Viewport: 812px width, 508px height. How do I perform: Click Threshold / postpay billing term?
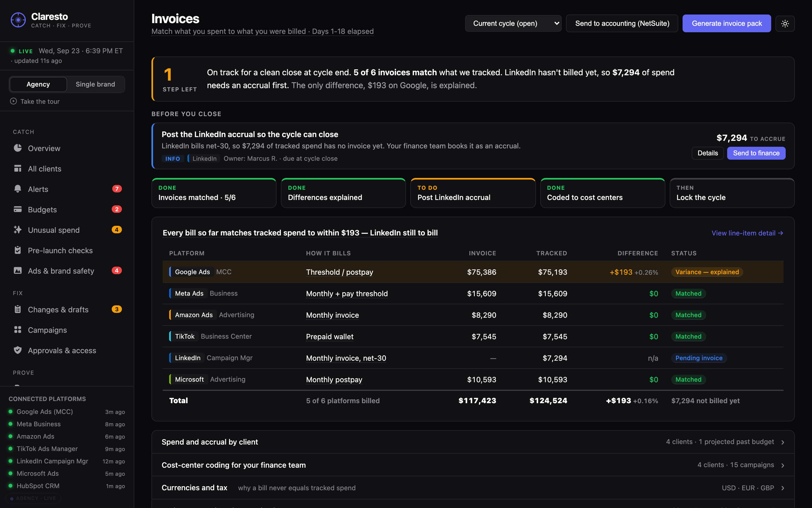339,272
